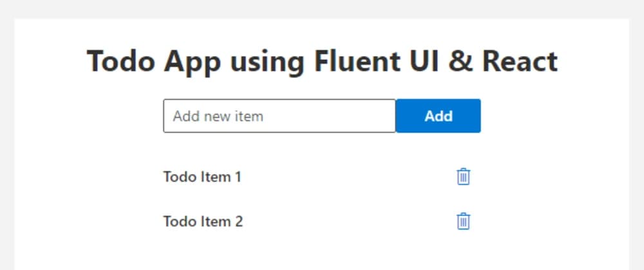
Task: Delete Todo Item 1 using trash icon
Action: pyautogui.click(x=463, y=176)
